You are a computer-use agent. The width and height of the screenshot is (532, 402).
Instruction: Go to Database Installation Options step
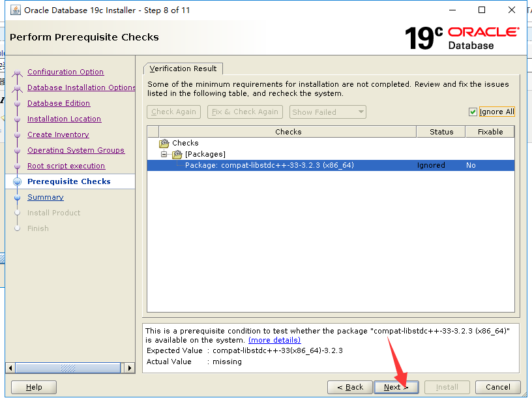[x=81, y=87]
